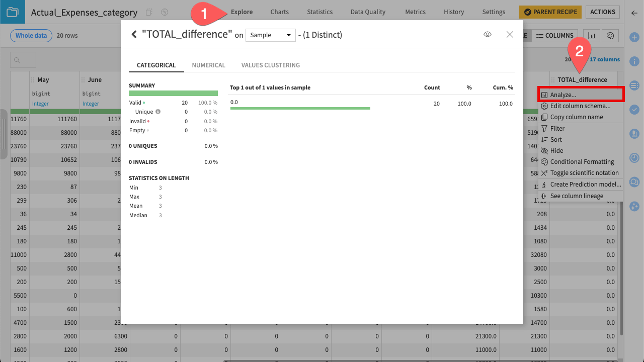Open quick column statistics bar-chart icon
Viewport: 644px width, 362px height.
click(x=591, y=36)
